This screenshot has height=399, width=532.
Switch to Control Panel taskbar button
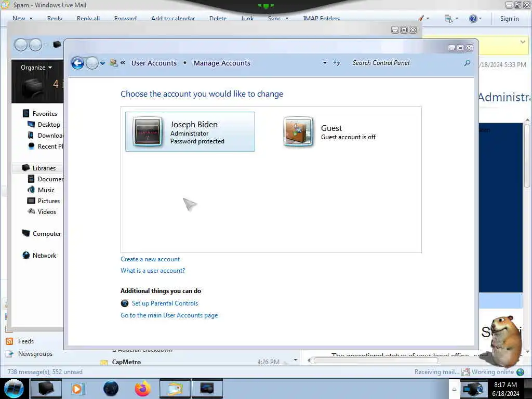207,389
